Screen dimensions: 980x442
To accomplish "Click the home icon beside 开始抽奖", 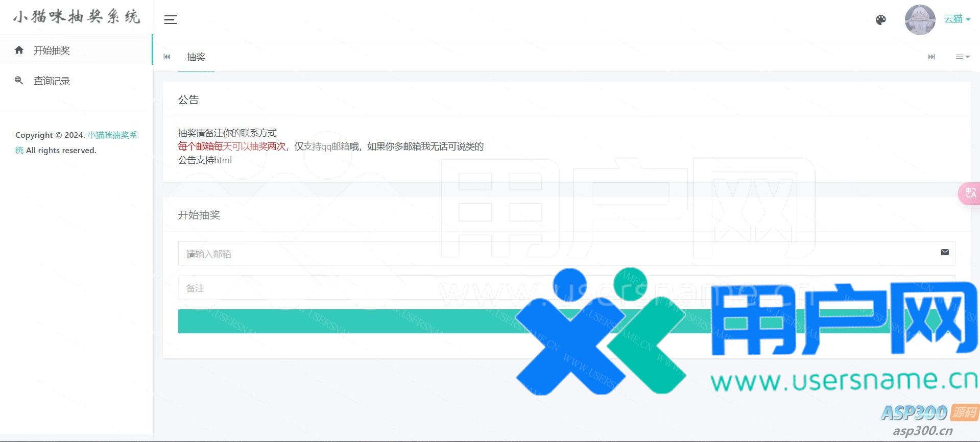I will pyautogui.click(x=19, y=50).
